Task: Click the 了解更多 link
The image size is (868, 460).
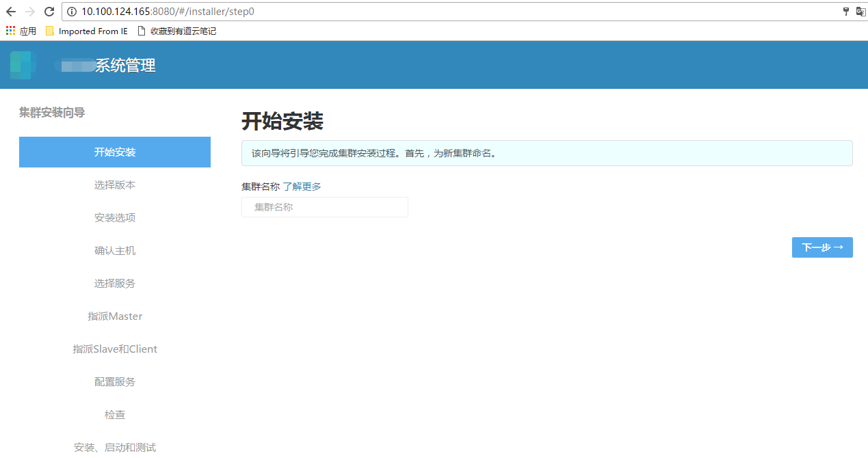Action: click(302, 187)
